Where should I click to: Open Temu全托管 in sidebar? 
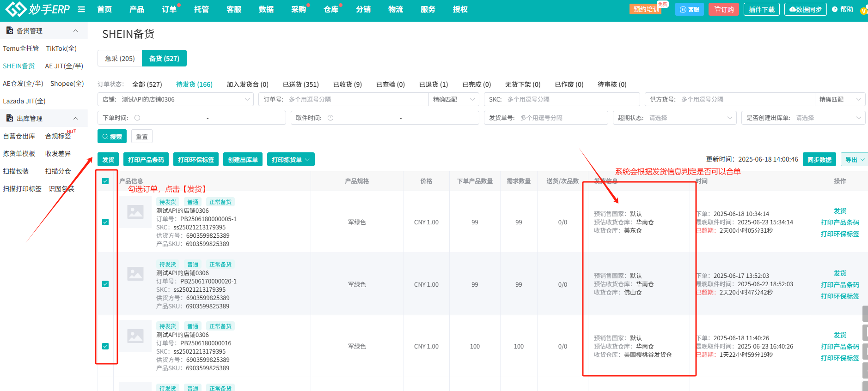(x=21, y=48)
